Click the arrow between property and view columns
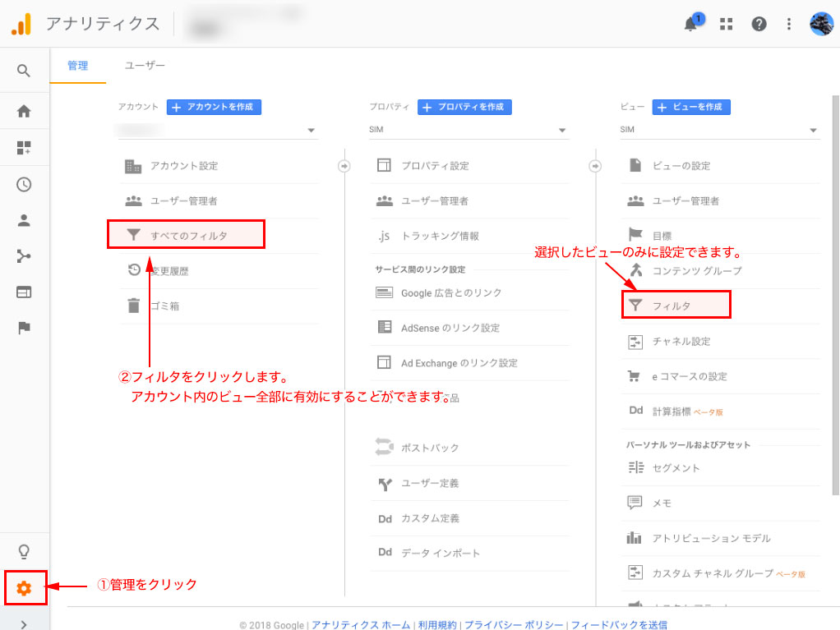 [x=594, y=166]
